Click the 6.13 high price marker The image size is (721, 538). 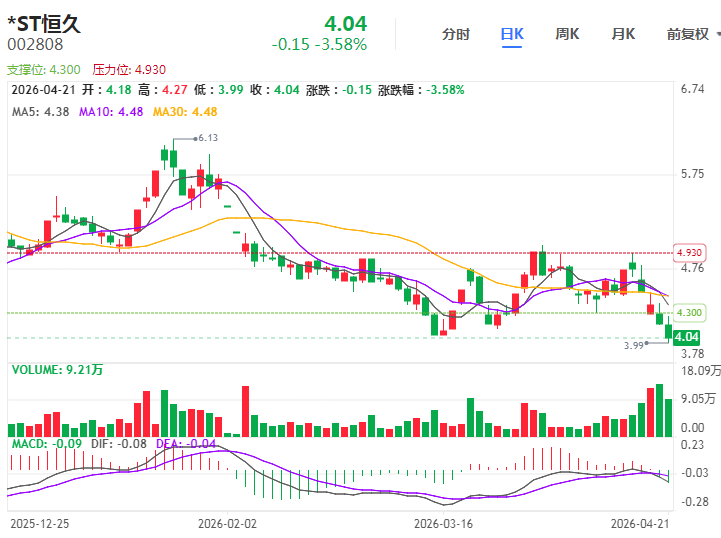(208, 138)
